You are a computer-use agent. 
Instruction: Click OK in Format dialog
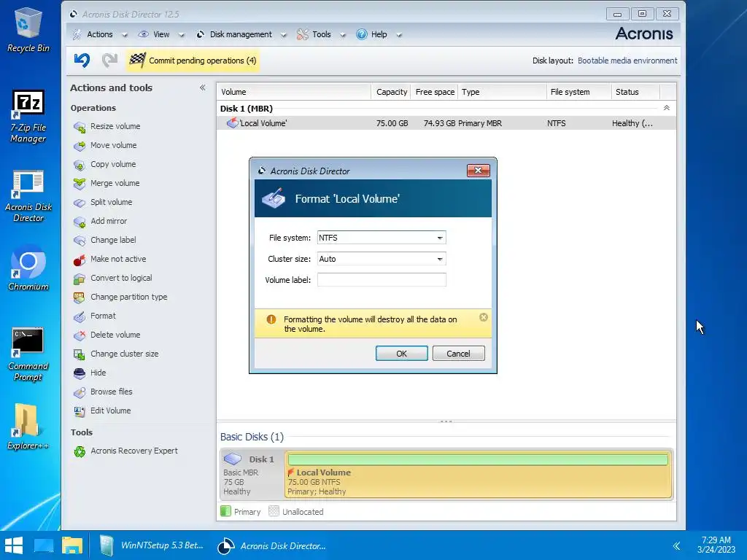(x=402, y=354)
